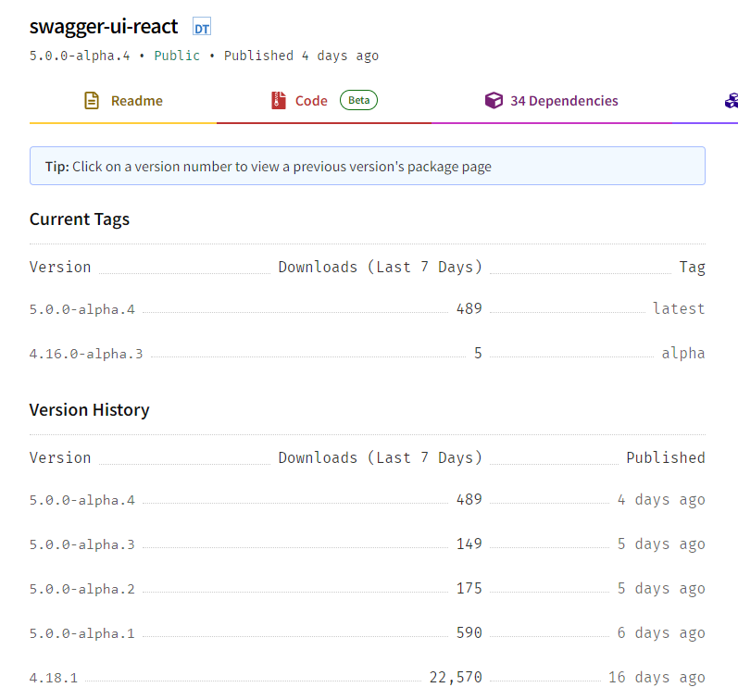Viewport: 738px width, 700px height.
Task: Click the 489 downloads value in Current Tags
Action: 469,309
